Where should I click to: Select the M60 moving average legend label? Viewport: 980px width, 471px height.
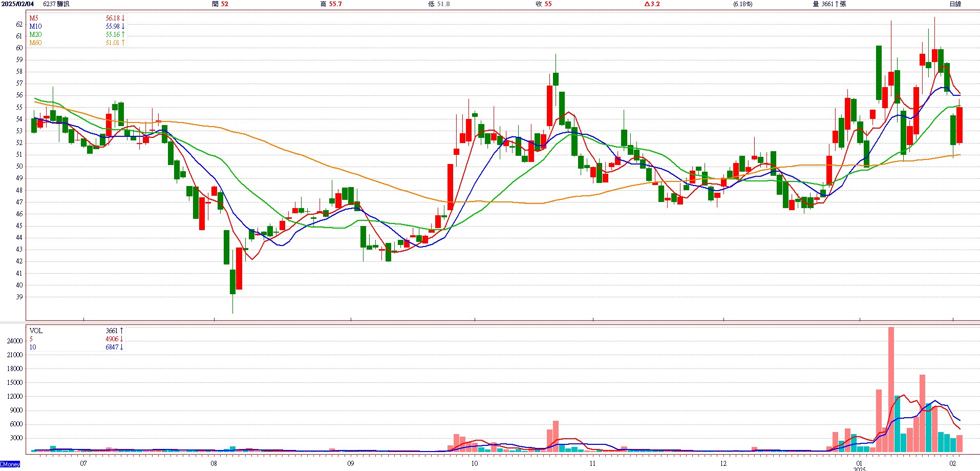tap(35, 43)
